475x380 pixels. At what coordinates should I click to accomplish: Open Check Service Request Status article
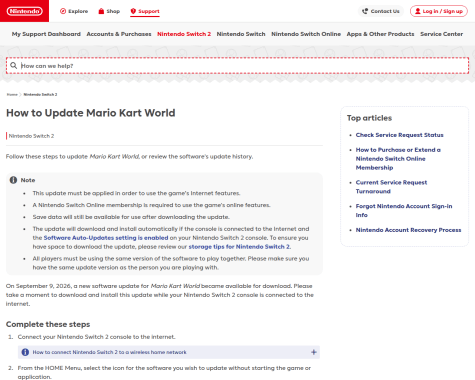[x=399, y=135]
